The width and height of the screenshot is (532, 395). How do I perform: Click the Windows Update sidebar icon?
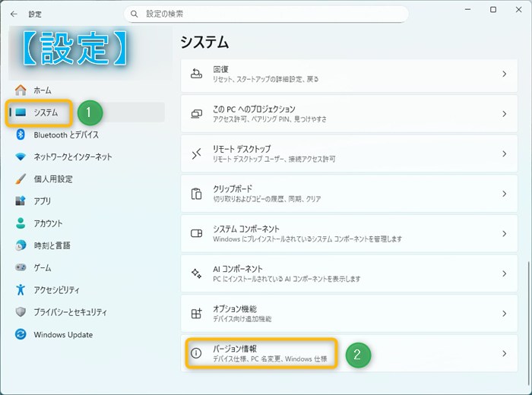tap(21, 334)
